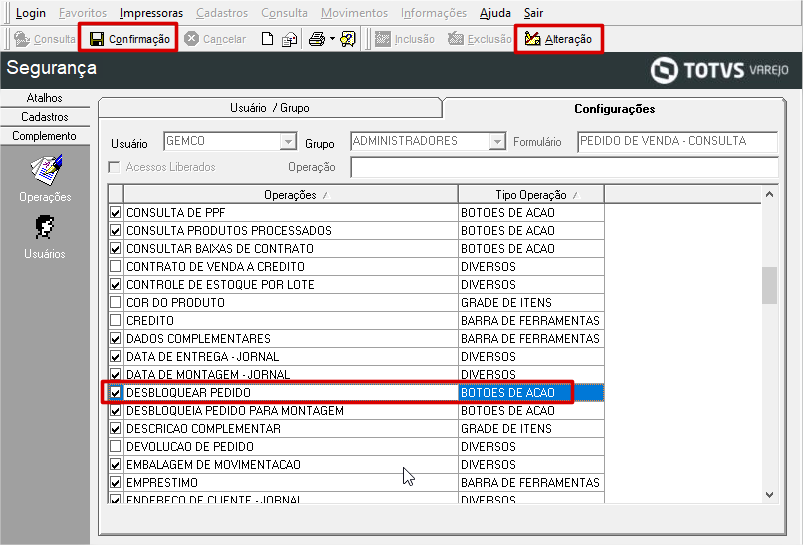Click the blank new document icon
Viewport: 803px width, 545px height.
pos(267,39)
